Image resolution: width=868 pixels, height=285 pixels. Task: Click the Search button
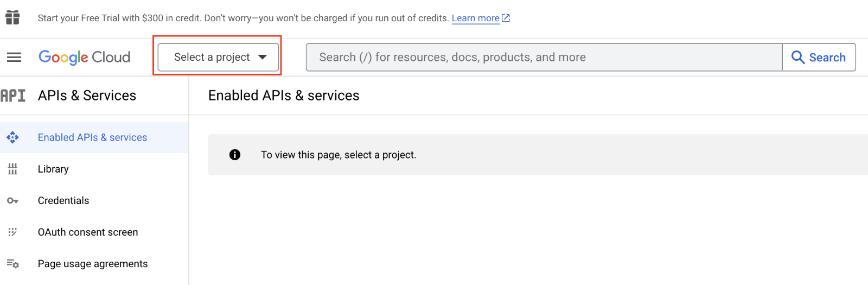click(819, 57)
